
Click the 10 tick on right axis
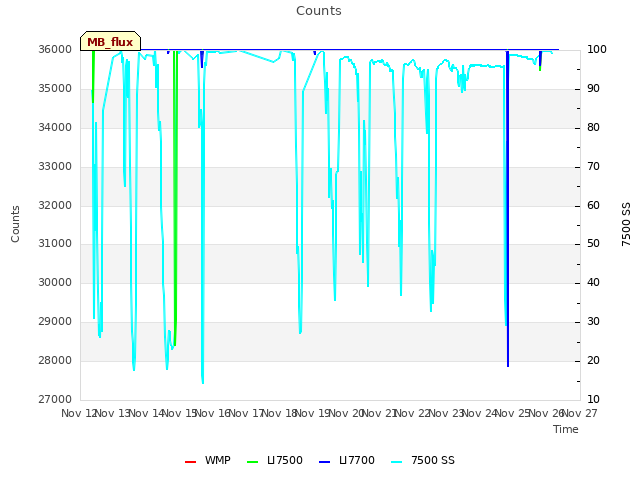pyautogui.click(x=593, y=399)
